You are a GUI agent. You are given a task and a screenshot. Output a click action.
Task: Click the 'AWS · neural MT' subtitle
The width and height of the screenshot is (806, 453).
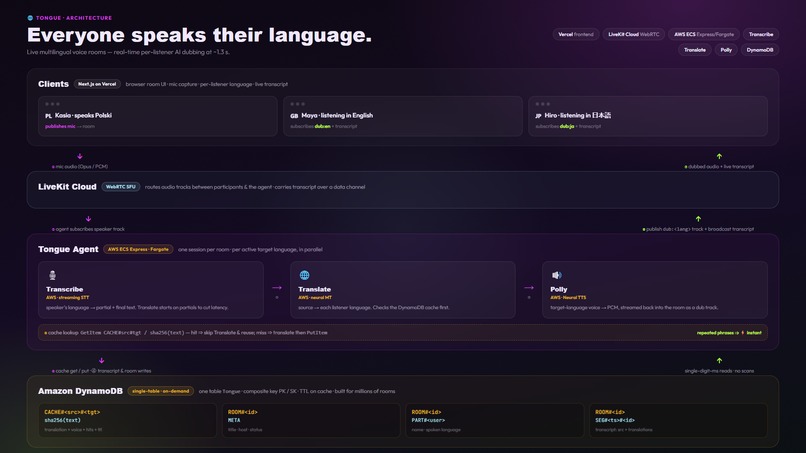coord(315,298)
